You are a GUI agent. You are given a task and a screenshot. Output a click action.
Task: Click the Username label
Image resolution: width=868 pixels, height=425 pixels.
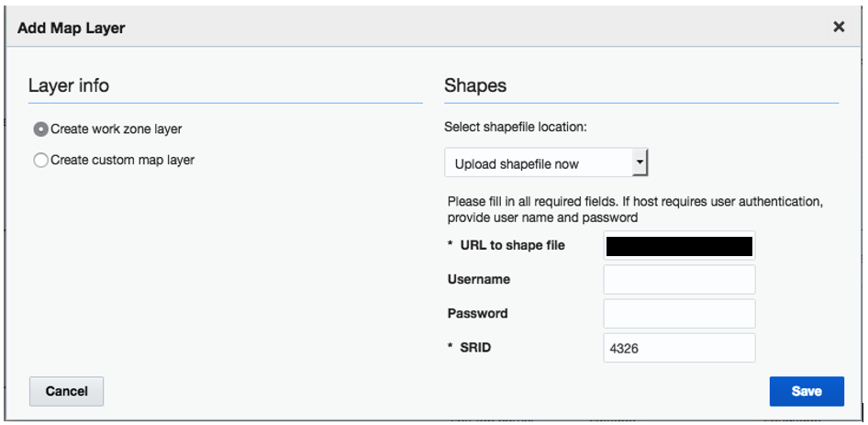click(x=479, y=279)
